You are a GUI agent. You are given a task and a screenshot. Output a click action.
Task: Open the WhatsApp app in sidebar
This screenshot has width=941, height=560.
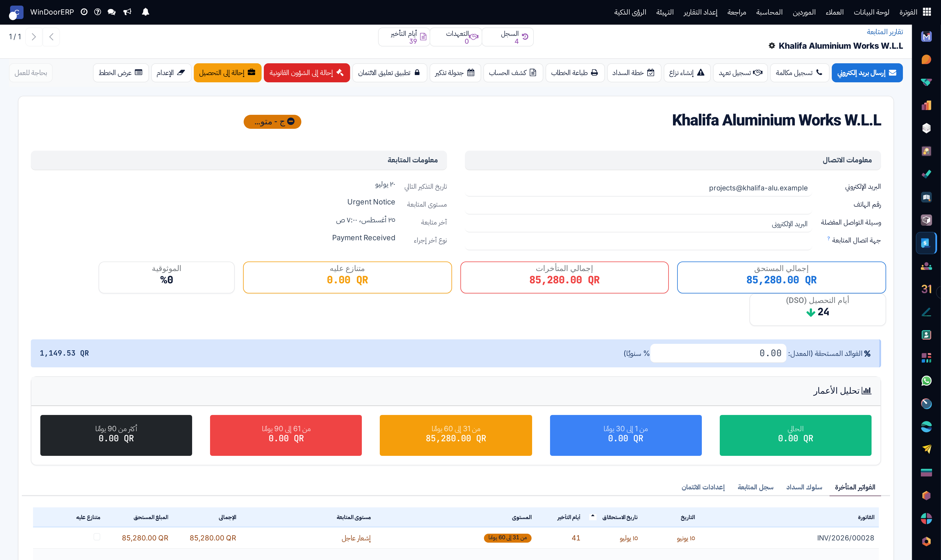click(x=926, y=380)
